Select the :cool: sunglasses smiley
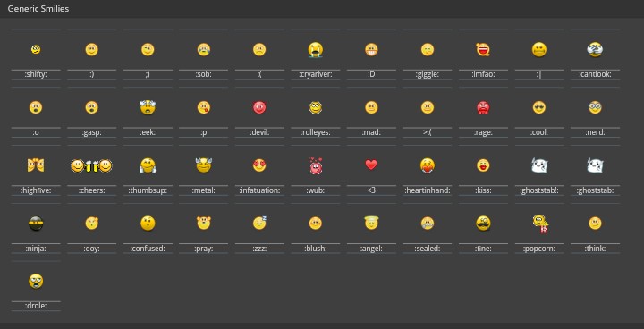This screenshot has height=329, width=644. [x=538, y=107]
